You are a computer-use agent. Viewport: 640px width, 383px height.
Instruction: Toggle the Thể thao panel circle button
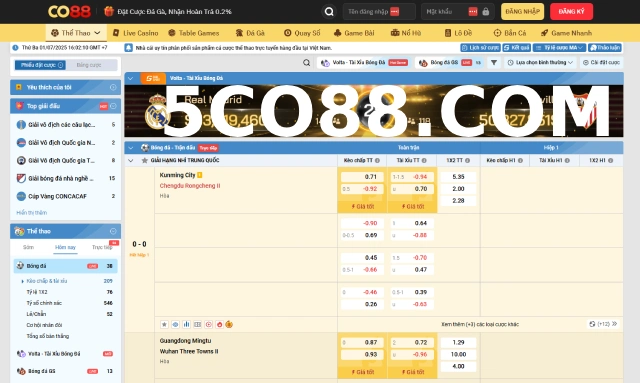coord(113,231)
